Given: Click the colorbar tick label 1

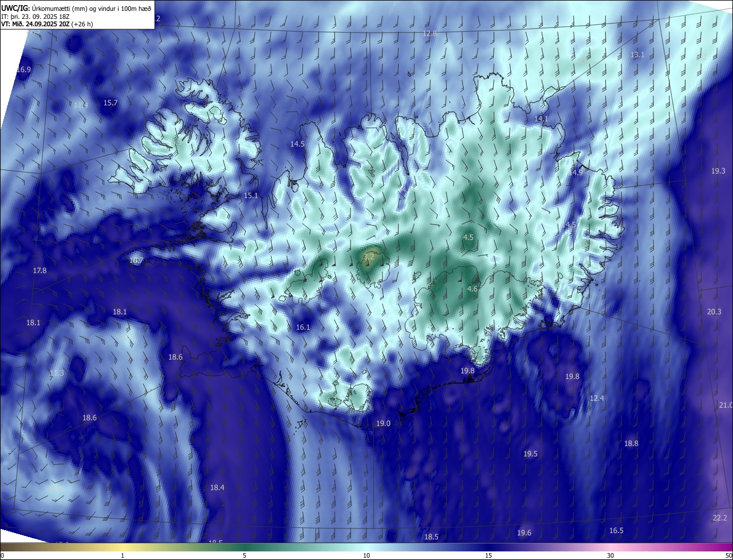Looking at the screenshot, I should (x=123, y=555).
